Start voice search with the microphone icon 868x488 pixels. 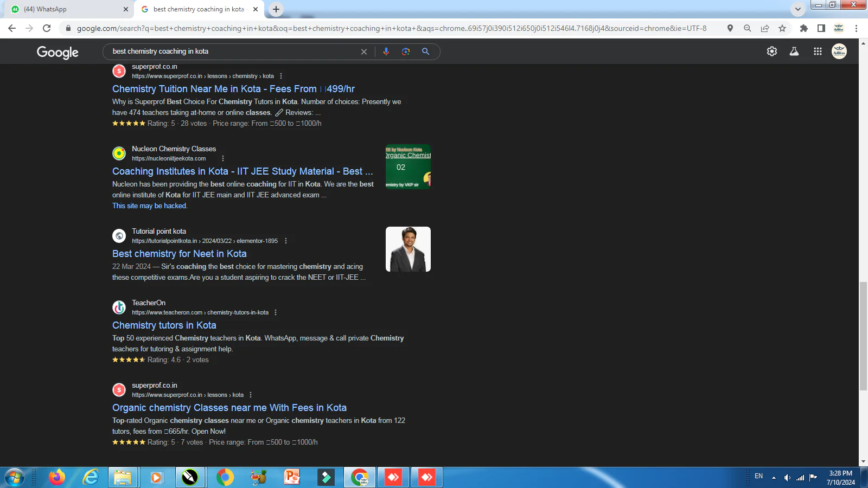click(386, 52)
